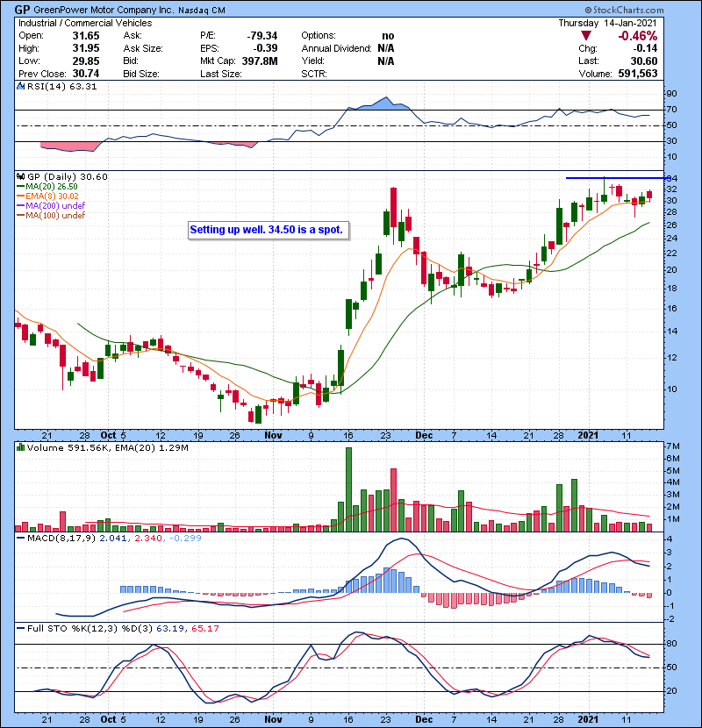702x728 pixels.
Task: Click the candlestick icon beside GP (Daily)
Action: pyautogui.click(x=20, y=176)
